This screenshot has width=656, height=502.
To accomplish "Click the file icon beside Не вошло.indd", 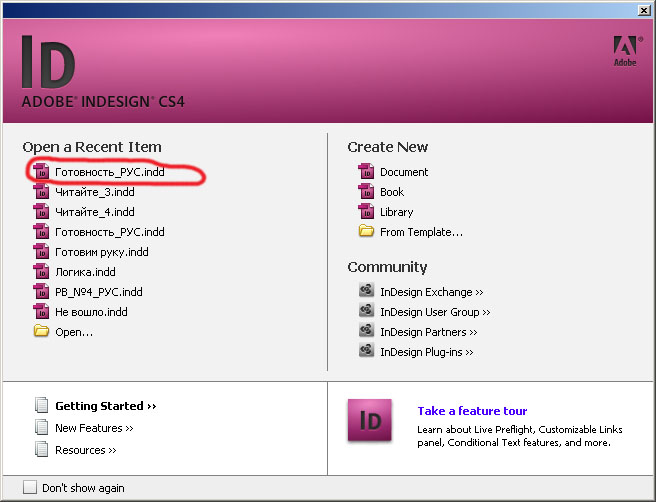I will click(x=41, y=312).
